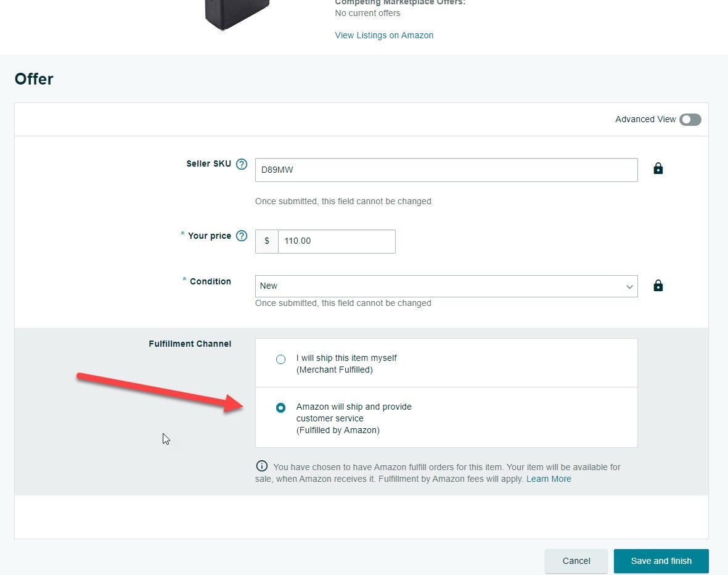Open View Listings on Amazon link

384,35
